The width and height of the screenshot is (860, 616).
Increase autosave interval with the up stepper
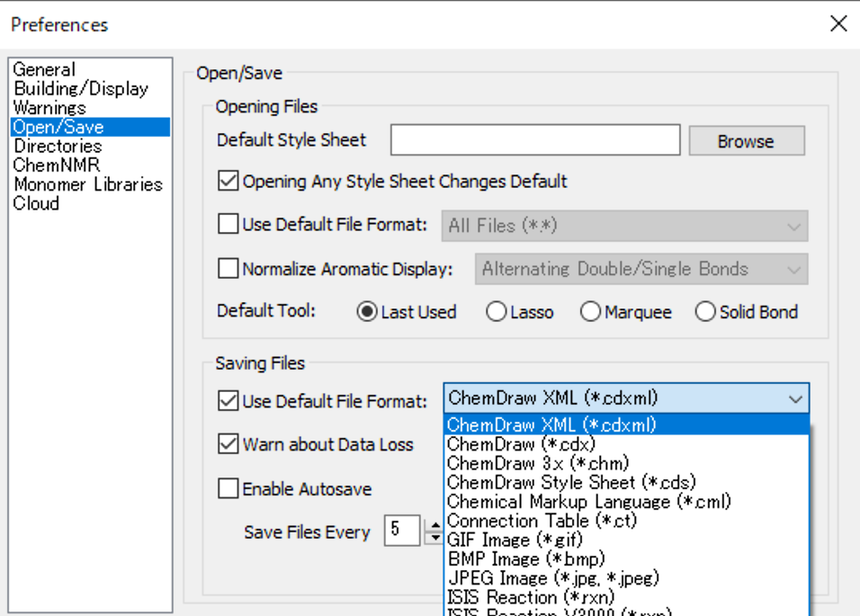[x=434, y=526]
